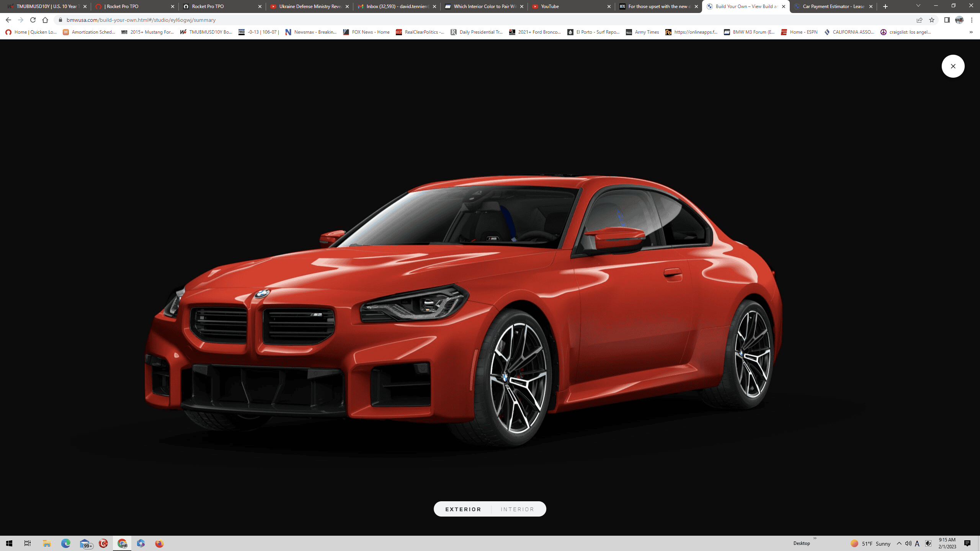Switch to the YouTube tab
The image size is (980, 551).
coord(571,7)
